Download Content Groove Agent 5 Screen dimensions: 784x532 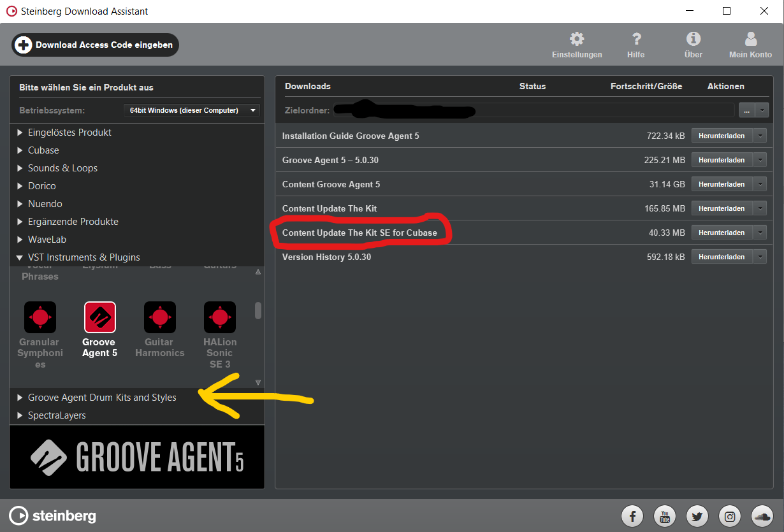(722, 184)
